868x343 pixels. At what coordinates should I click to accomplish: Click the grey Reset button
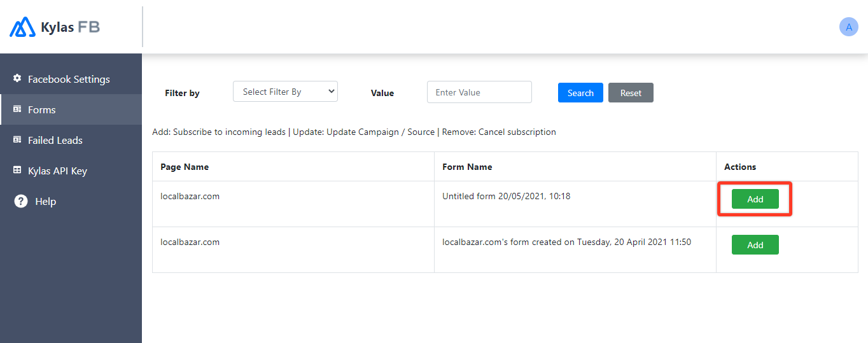coord(631,93)
